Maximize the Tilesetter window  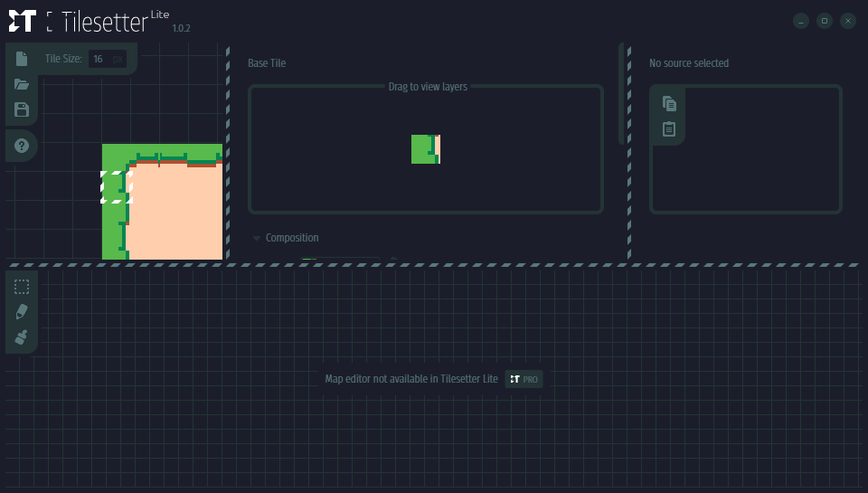(x=824, y=21)
